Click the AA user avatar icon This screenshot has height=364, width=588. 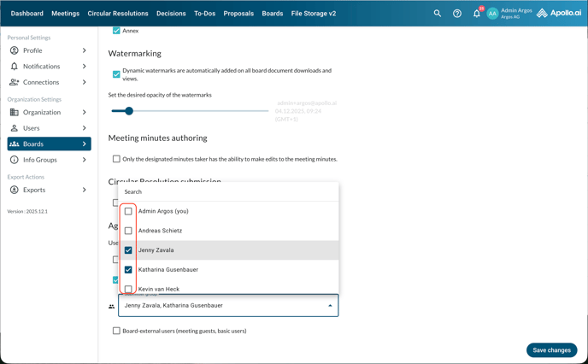pyautogui.click(x=492, y=14)
